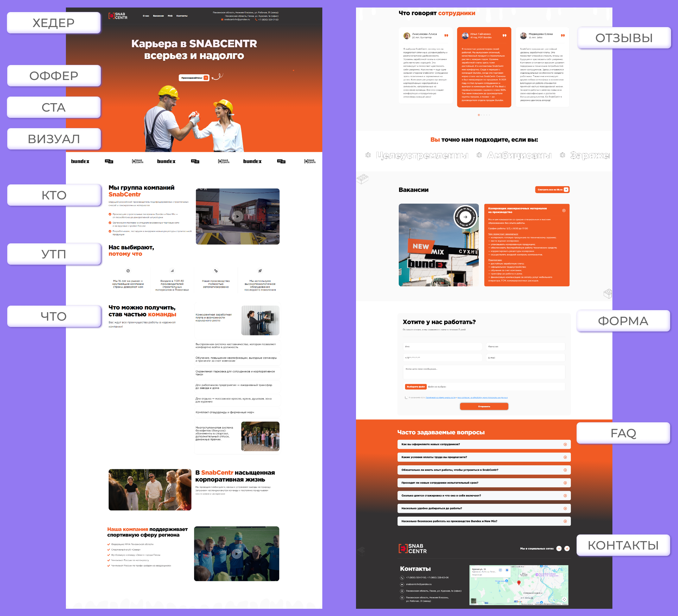This screenshot has height=616, width=678.
Task: Play the football team video
Action: click(x=237, y=553)
